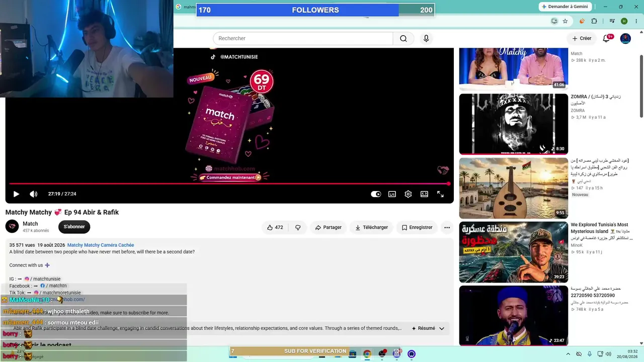Open the Chrome extensions puzzle menu
Viewport: 644px width, 362px height.
pyautogui.click(x=594, y=21)
